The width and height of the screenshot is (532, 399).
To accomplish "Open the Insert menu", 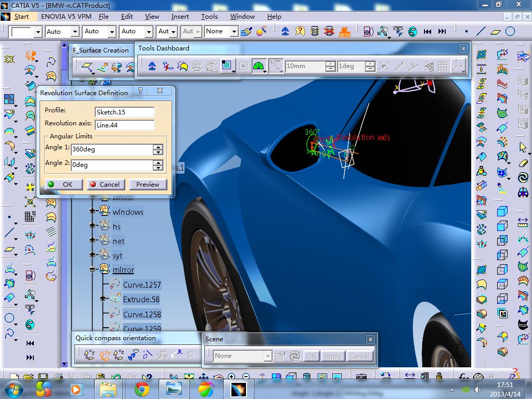I will (x=180, y=16).
